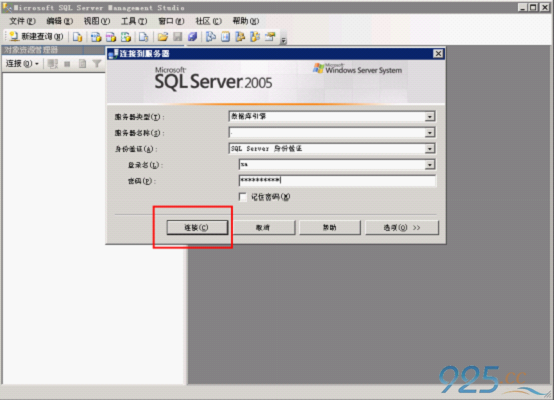
Task: Click the SQL Server Mobile Query icon
Action: point(143,36)
